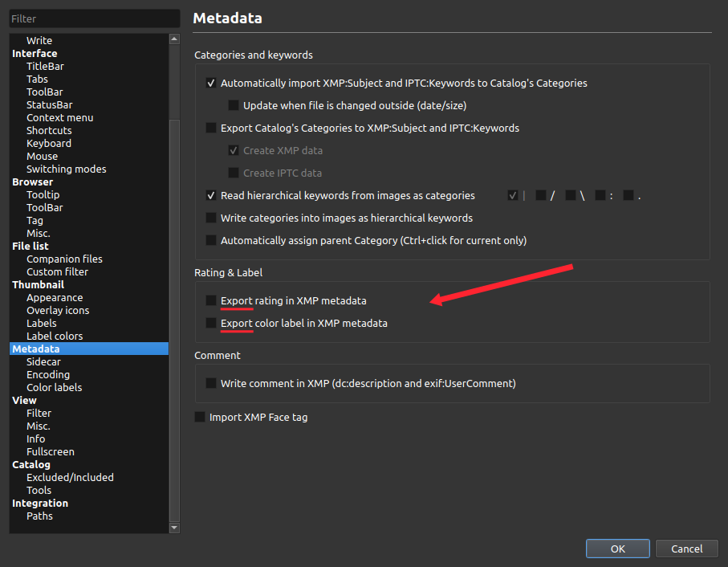Toggle Read hierarchical keywords from images

[211, 195]
